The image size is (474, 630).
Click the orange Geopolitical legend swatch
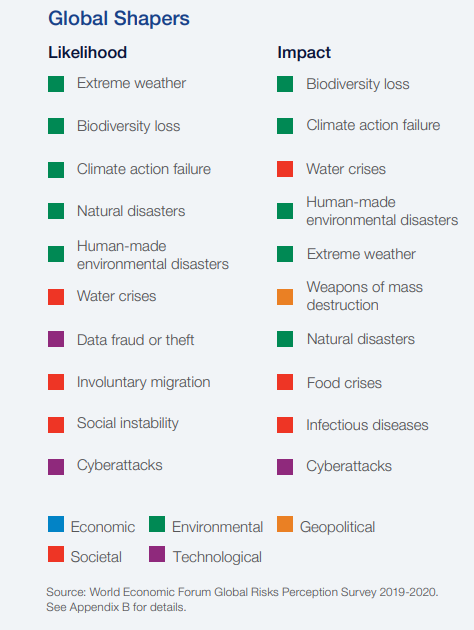(285, 524)
